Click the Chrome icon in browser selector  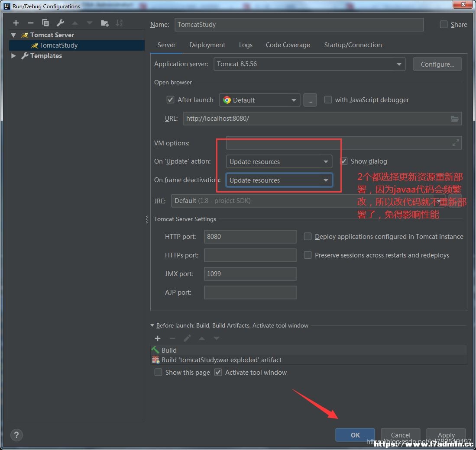pos(227,100)
